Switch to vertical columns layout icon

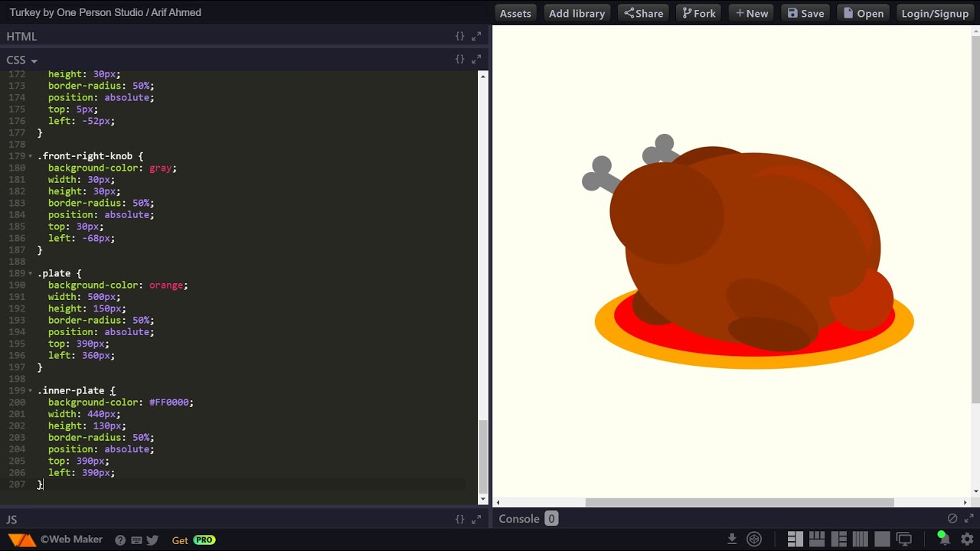pyautogui.click(x=860, y=539)
